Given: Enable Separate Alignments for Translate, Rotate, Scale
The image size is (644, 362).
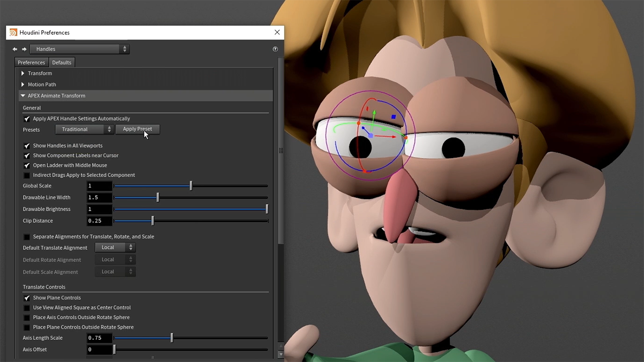Looking at the screenshot, I should point(27,237).
